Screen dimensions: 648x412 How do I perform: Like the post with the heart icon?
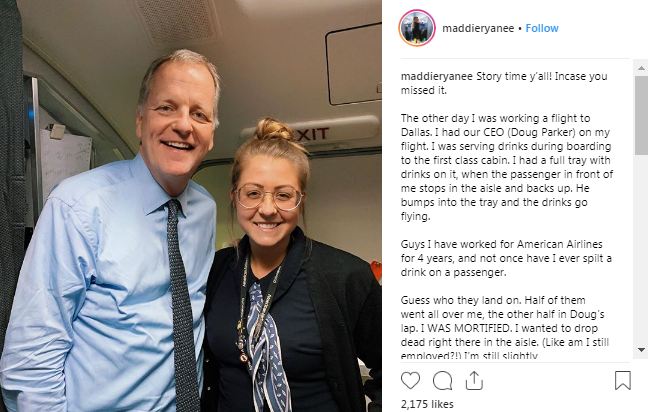click(x=410, y=380)
